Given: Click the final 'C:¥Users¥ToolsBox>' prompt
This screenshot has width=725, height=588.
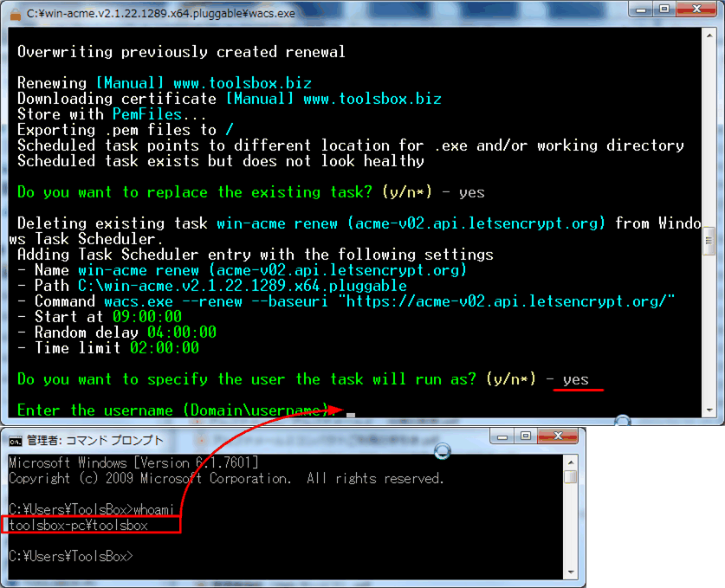Looking at the screenshot, I should click(x=71, y=556).
